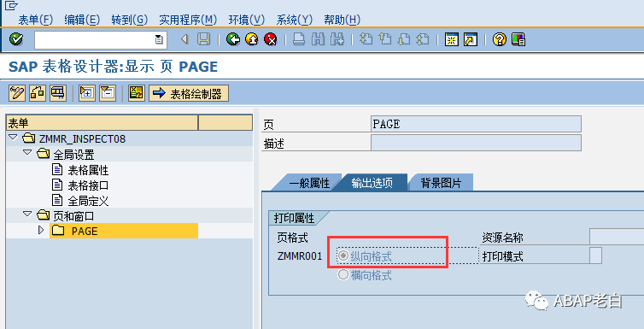Click the command field history button
Screen dimensions: 644x329
tap(159, 40)
